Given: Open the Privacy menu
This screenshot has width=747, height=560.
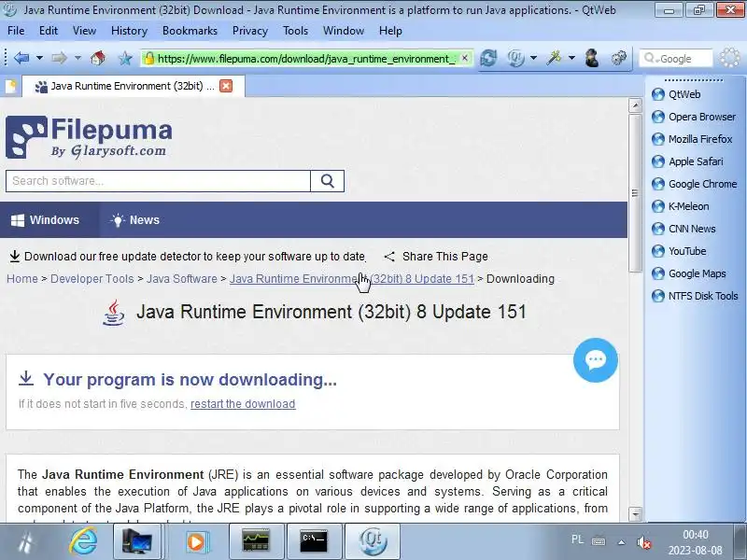Looking at the screenshot, I should (x=249, y=31).
